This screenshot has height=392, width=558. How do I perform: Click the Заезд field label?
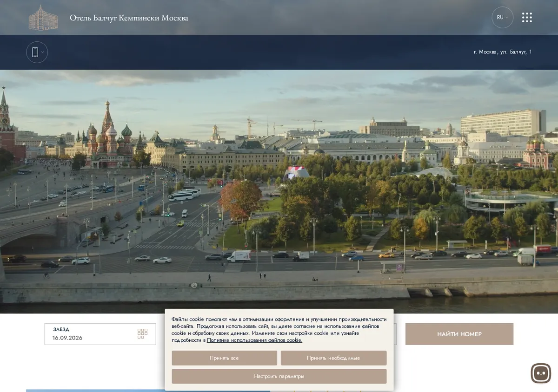61,329
